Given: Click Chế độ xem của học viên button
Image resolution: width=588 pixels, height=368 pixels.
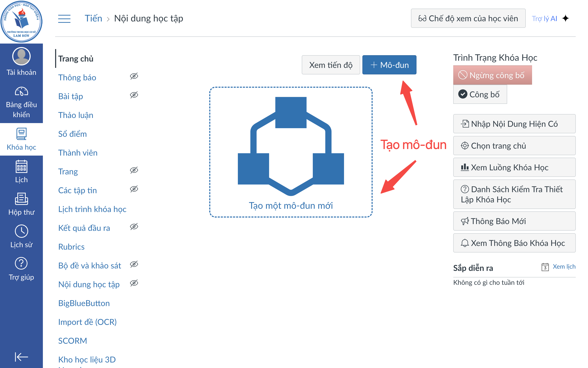Looking at the screenshot, I should coord(468,18).
